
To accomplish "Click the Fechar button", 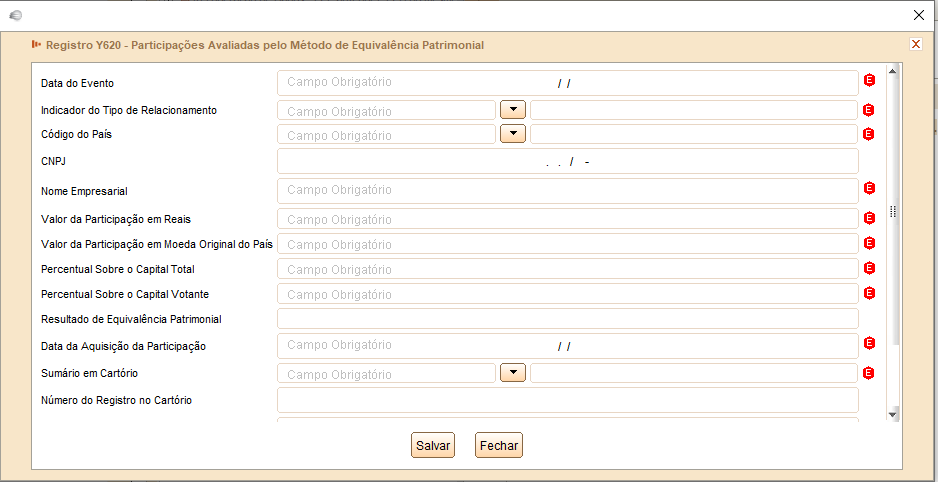I will coord(499,446).
